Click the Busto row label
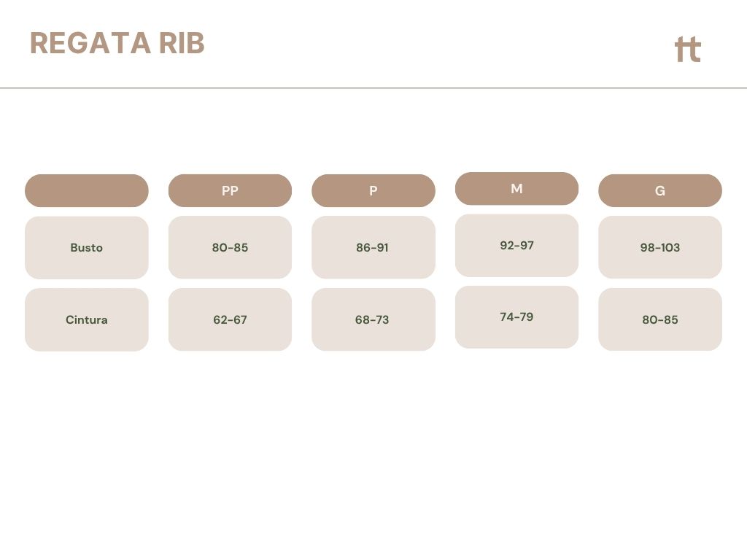 (87, 248)
